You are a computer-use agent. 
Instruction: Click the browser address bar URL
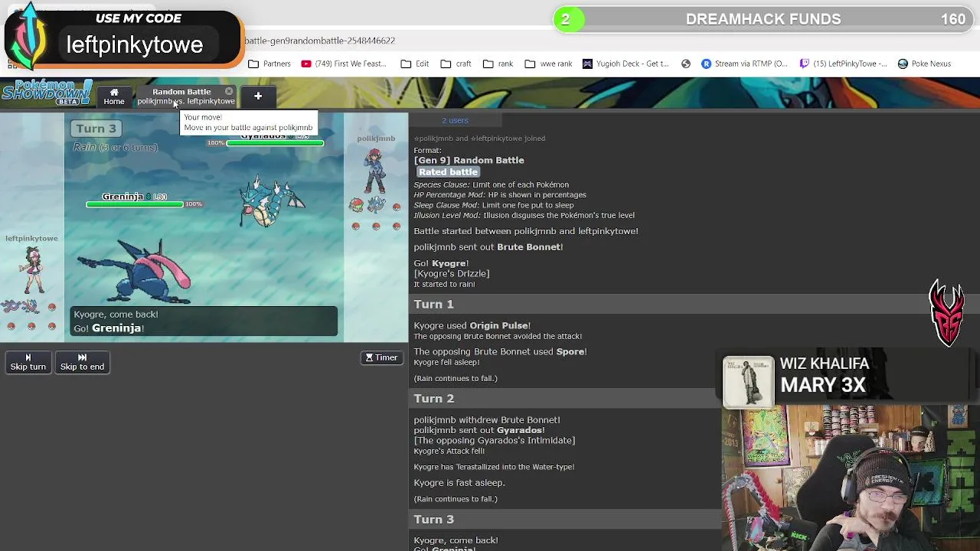(319, 41)
